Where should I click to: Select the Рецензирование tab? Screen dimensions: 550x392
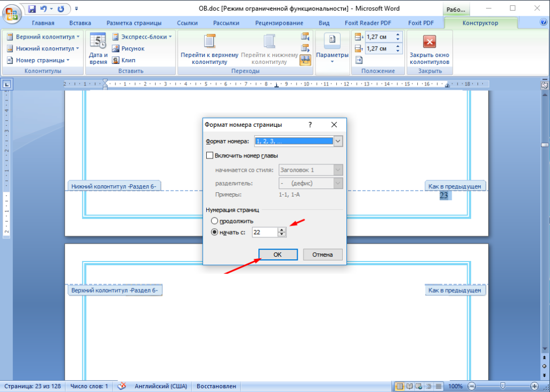279,23
